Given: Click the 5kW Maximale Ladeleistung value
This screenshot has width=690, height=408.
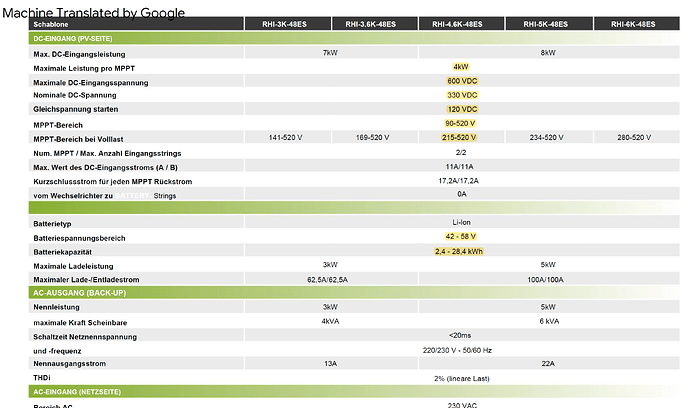Looking at the screenshot, I should (548, 265).
